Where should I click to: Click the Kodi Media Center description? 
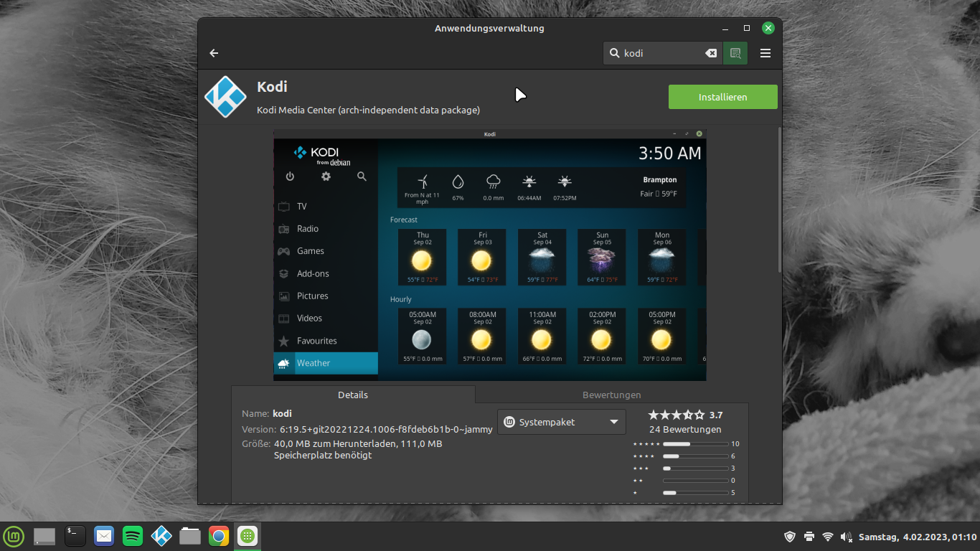point(368,110)
